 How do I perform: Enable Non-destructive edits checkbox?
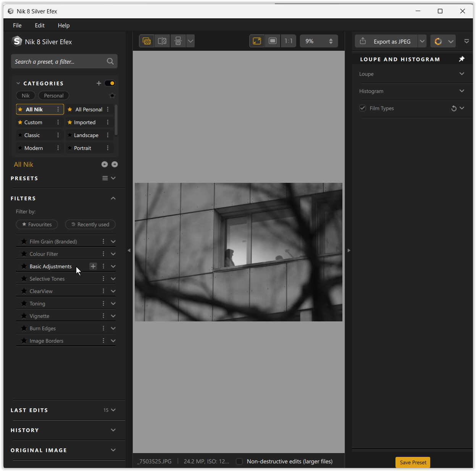tap(239, 461)
